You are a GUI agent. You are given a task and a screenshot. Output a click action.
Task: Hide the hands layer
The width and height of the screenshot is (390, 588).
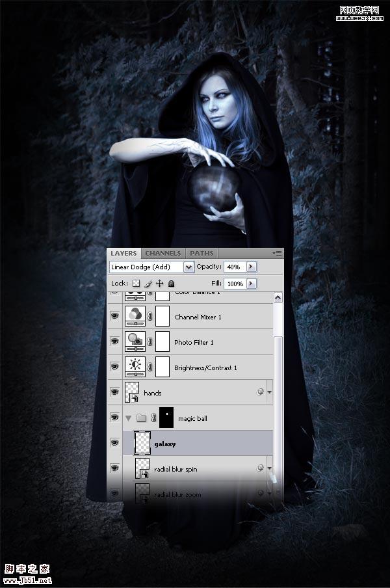click(x=115, y=392)
